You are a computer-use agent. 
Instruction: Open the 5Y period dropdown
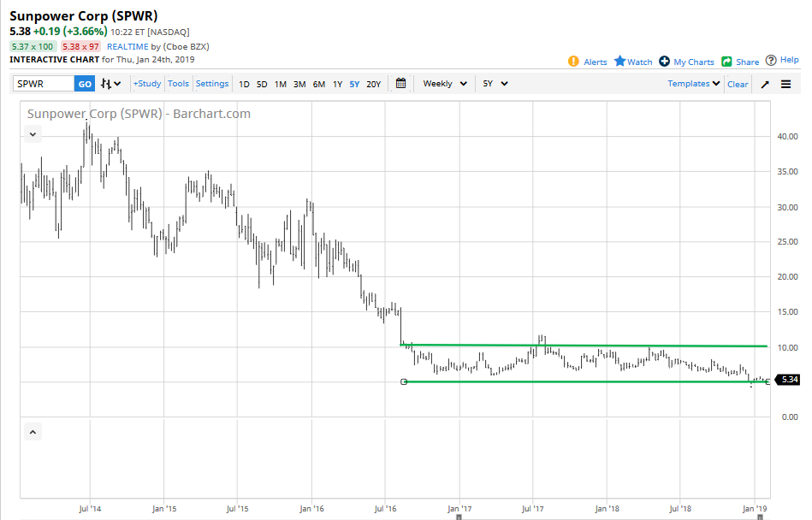pyautogui.click(x=495, y=83)
